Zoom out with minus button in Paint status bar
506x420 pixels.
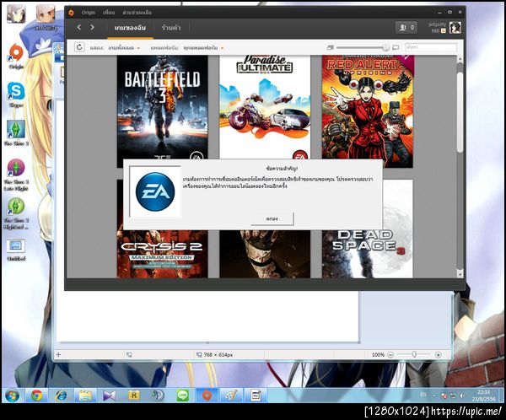coord(390,355)
